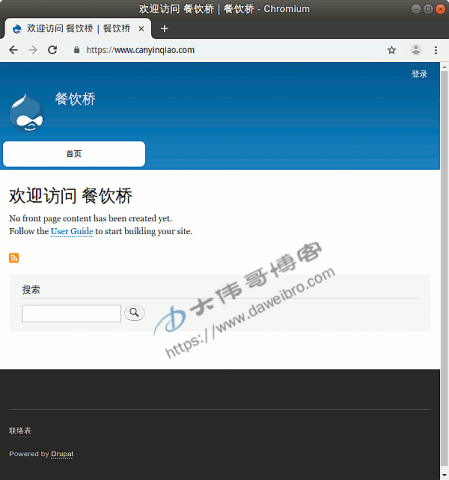Open the 联络表 footer link

(x=20, y=431)
